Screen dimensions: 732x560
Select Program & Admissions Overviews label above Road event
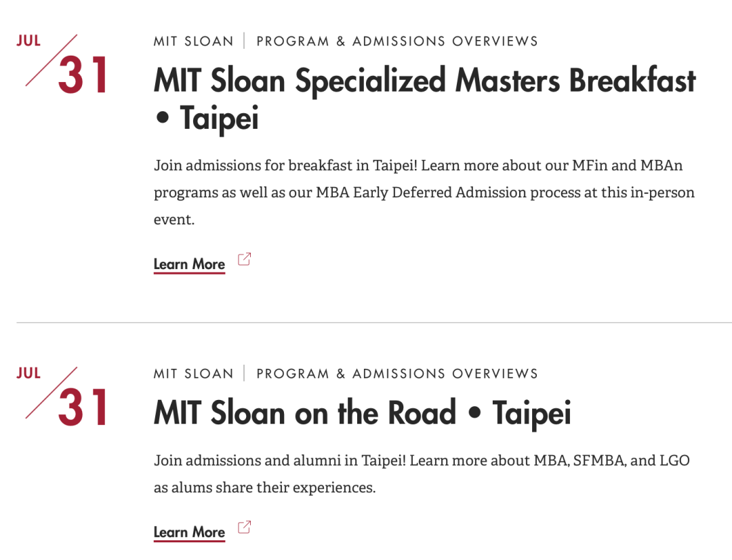click(x=397, y=374)
